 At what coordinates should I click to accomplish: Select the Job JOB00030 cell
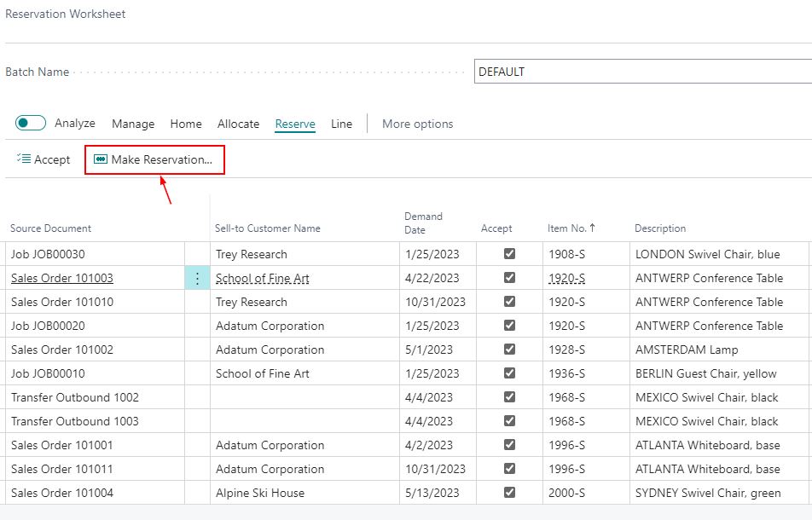[96, 254]
